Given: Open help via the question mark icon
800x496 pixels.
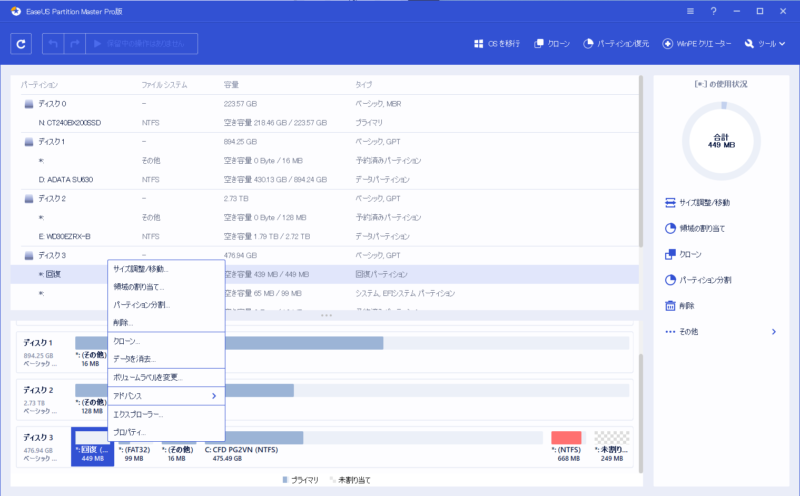Looking at the screenshot, I should (x=713, y=11).
